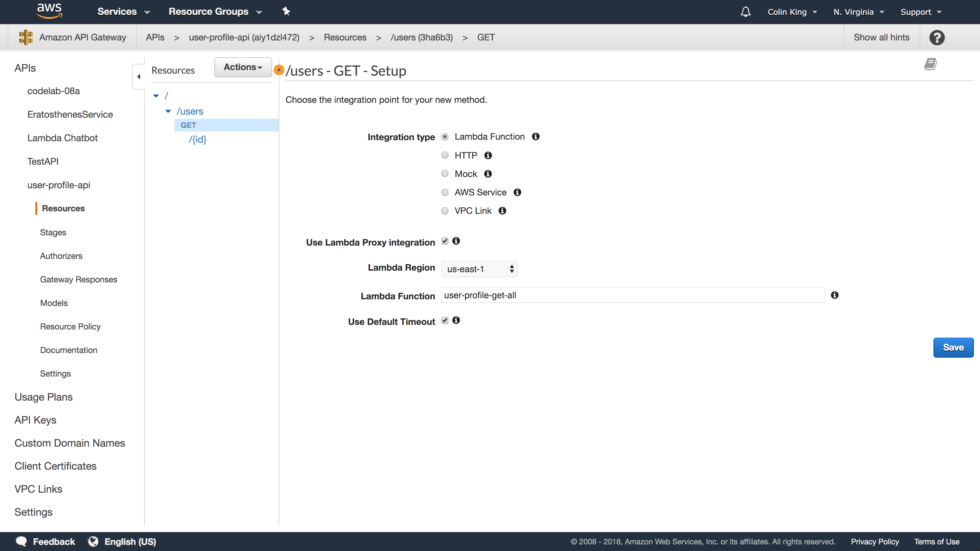Screen dimensions: 980x551
Task: Click the pin shortcut icon in top bar
Action: 286,12
